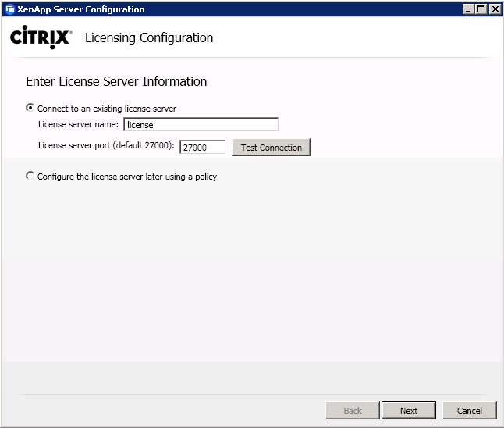Click the Licensing Configuration title text

pyautogui.click(x=149, y=38)
